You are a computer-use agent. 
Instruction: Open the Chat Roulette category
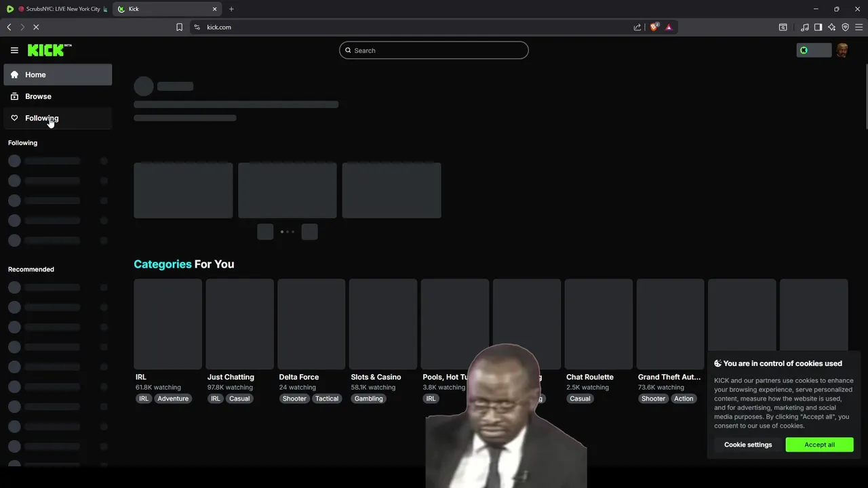click(590, 377)
